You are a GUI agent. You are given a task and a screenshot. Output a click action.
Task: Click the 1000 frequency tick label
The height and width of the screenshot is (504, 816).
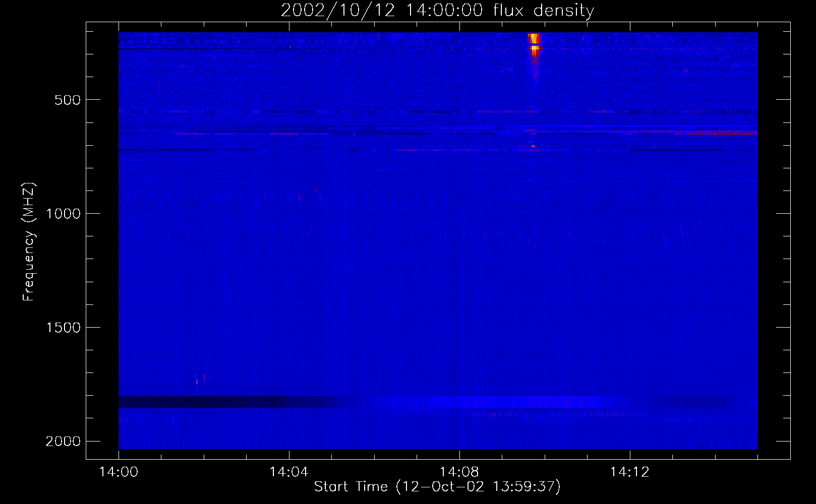[63, 214]
